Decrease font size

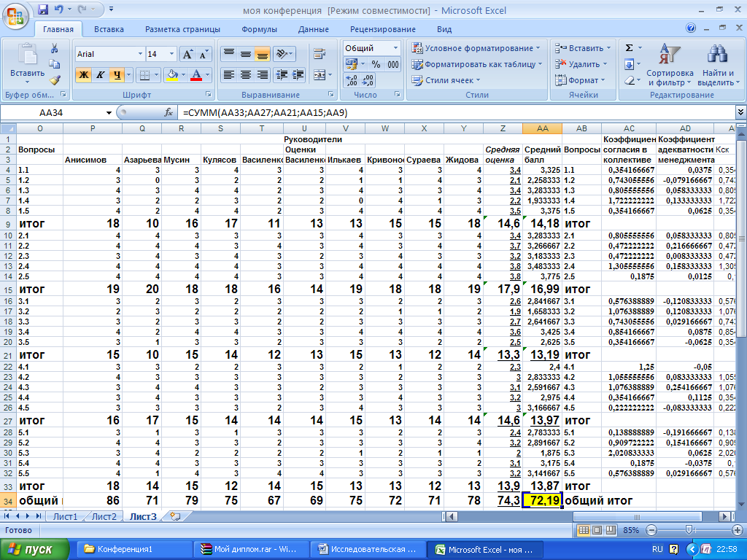204,54
